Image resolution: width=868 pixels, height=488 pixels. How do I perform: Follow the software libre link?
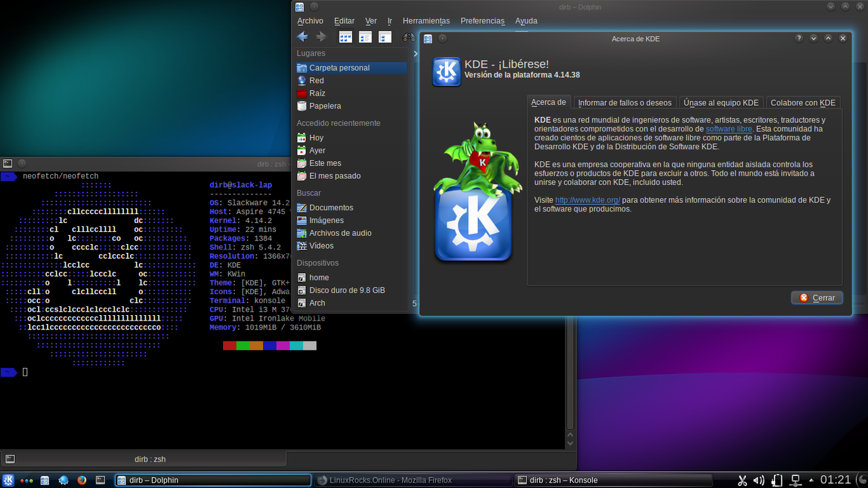tap(729, 129)
